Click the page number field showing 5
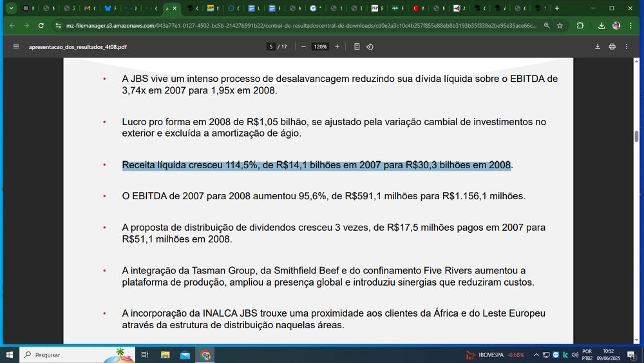Image resolution: width=644 pixels, height=363 pixels. point(270,47)
